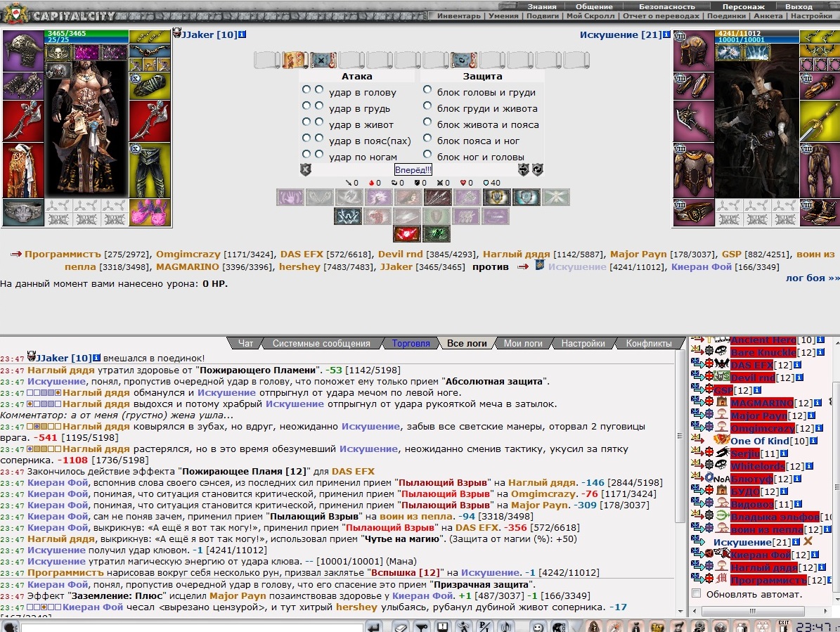Activate the green dark combat skill
The height and width of the screenshot is (632, 840).
tap(436, 234)
